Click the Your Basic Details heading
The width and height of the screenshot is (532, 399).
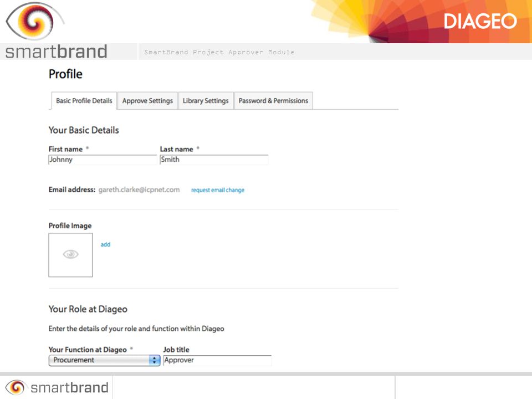coord(84,130)
